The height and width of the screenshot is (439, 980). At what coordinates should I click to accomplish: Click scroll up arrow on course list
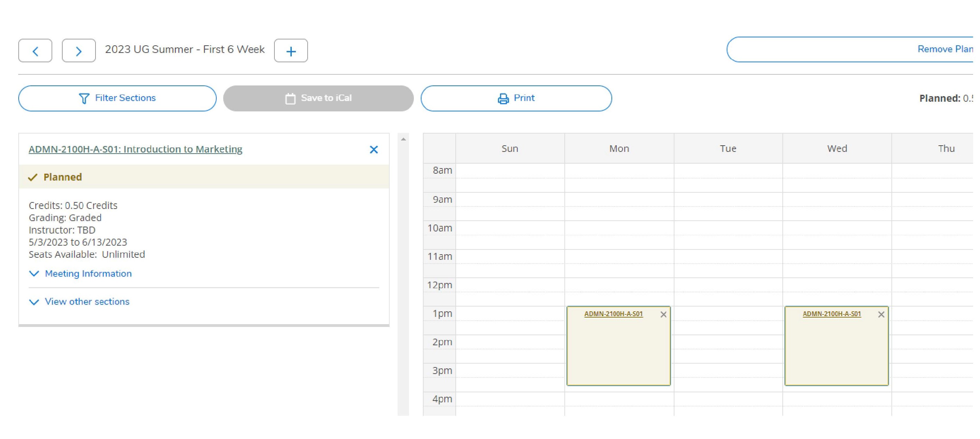pyautogui.click(x=403, y=139)
